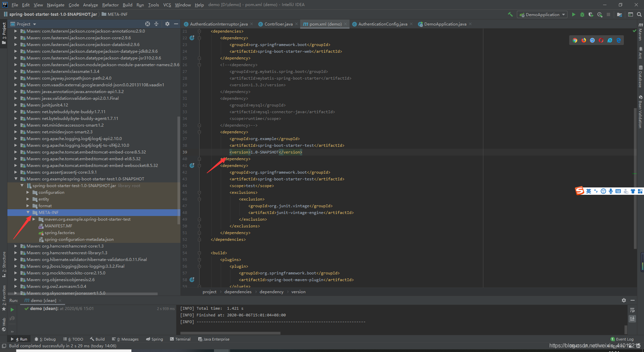Run DemoApplication with the green play icon
The height and width of the screenshot is (352, 644).
coord(574,14)
